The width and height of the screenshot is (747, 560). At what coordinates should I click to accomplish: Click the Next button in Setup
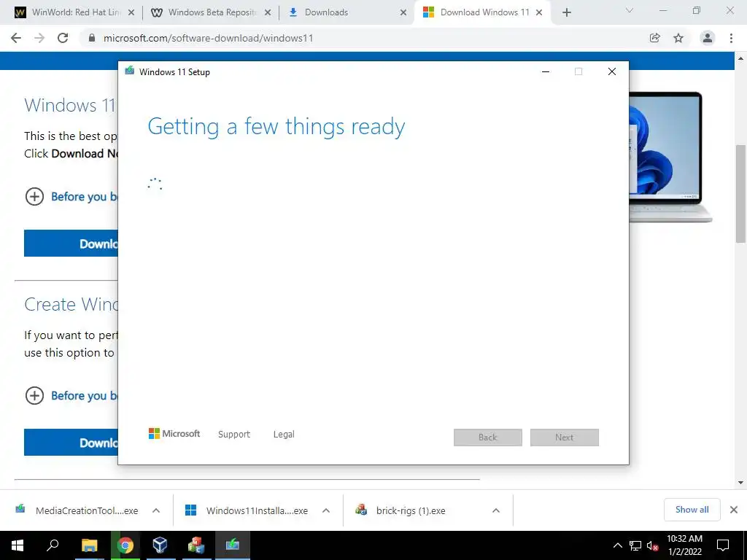pos(565,437)
